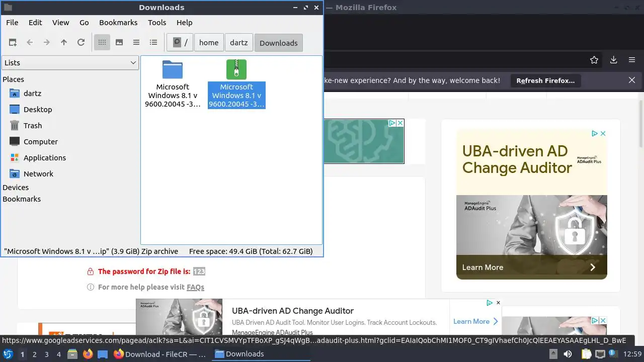Go forward in file manager history
This screenshot has width=644, height=362.
click(47, 43)
